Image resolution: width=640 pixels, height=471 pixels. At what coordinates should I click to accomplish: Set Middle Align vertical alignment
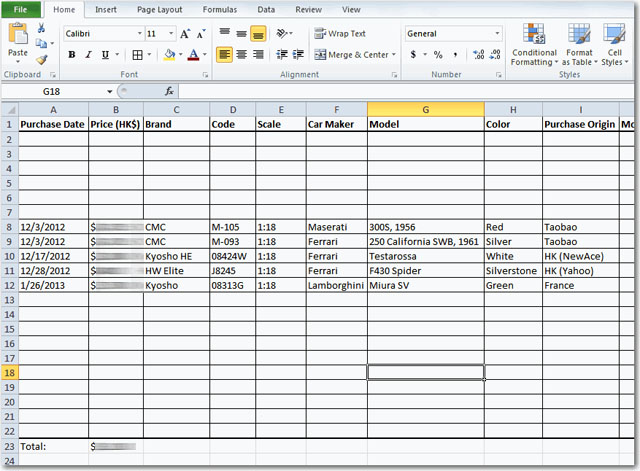point(242,33)
